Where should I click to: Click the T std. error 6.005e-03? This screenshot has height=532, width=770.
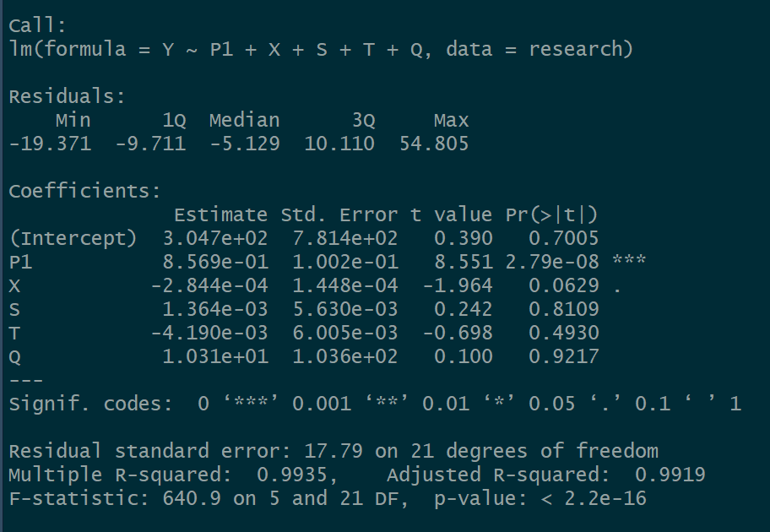coord(345,333)
